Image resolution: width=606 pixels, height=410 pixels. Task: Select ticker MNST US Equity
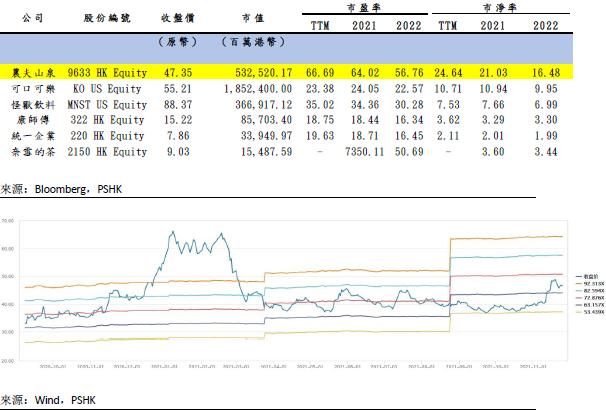click(x=107, y=105)
